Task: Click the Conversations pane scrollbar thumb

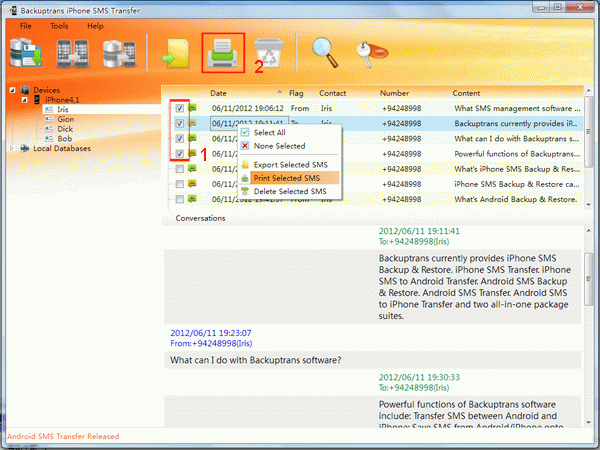Action: coord(589,279)
